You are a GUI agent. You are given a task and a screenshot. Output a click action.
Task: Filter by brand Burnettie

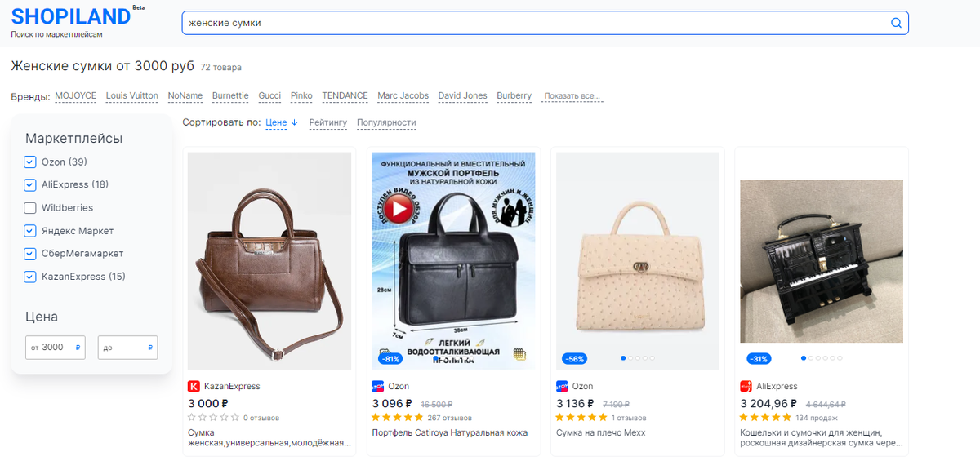230,95
